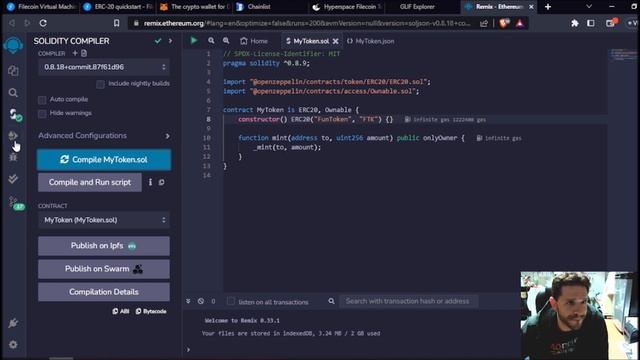Image resolution: width=640 pixels, height=360 pixels.
Task: Open the Solidity compiler sidebar icon
Action: pyautogui.click(x=15, y=115)
